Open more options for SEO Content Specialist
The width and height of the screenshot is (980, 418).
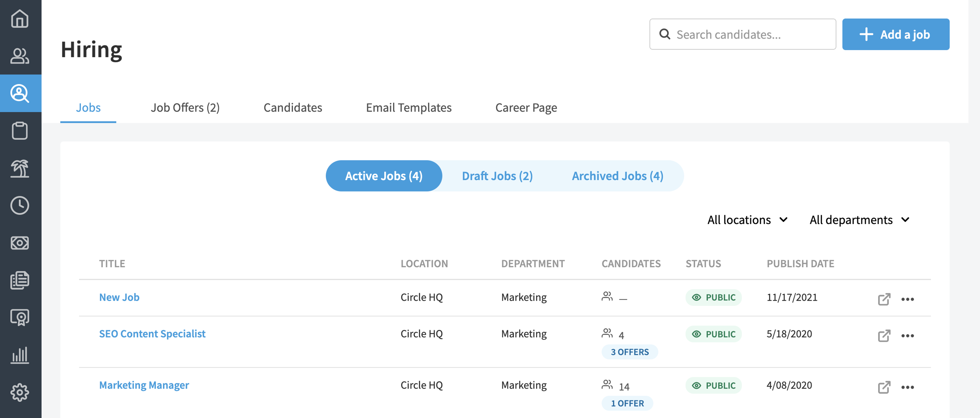click(907, 336)
